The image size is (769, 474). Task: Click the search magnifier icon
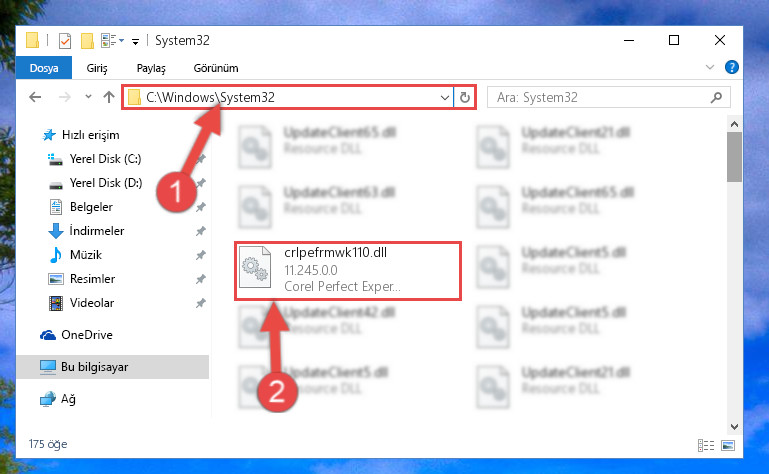click(716, 97)
